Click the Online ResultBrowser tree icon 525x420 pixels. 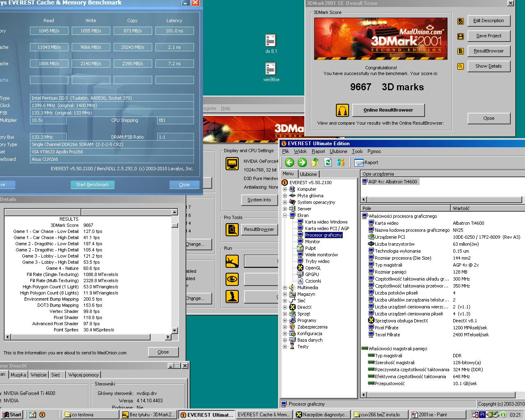(x=342, y=110)
